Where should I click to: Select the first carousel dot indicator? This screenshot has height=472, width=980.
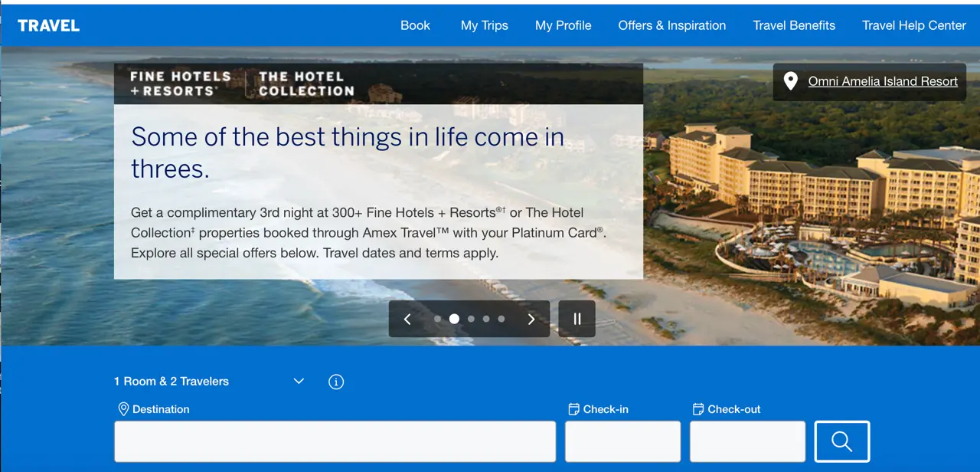pos(437,319)
